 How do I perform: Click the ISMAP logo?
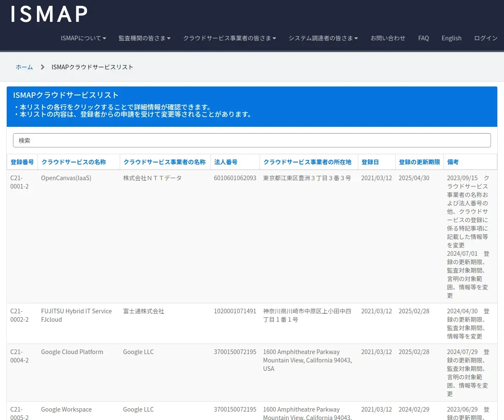click(x=49, y=14)
